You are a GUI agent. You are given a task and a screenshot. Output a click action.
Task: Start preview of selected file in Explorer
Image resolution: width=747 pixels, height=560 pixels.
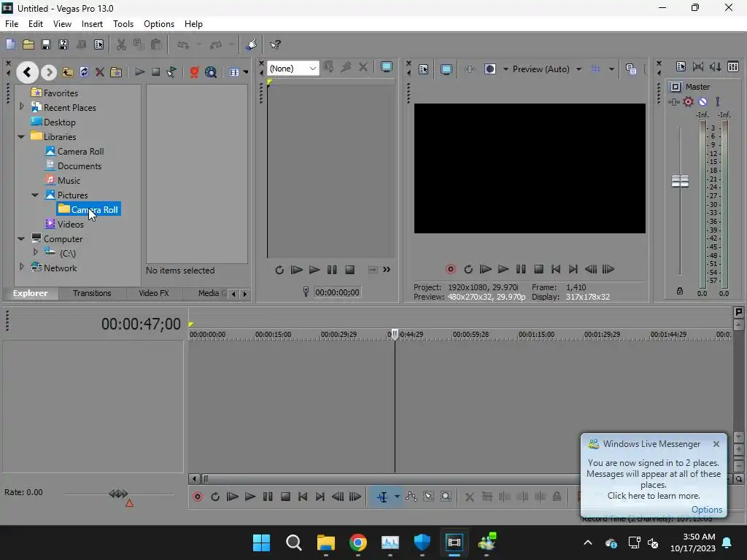(139, 72)
